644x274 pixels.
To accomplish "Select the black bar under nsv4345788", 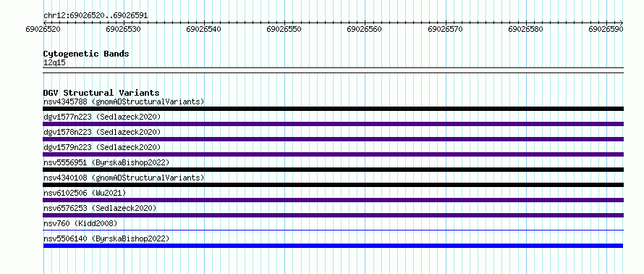I will point(334,109).
